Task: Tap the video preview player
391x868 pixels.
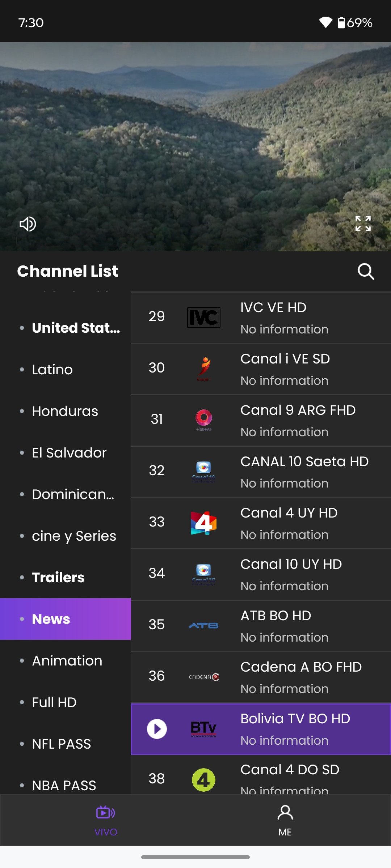Action: pos(195,147)
